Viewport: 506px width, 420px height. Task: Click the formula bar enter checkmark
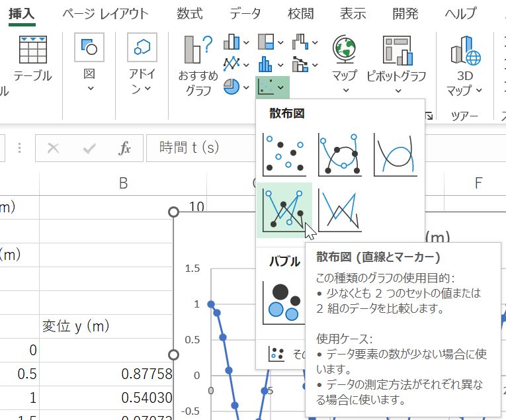point(89,148)
